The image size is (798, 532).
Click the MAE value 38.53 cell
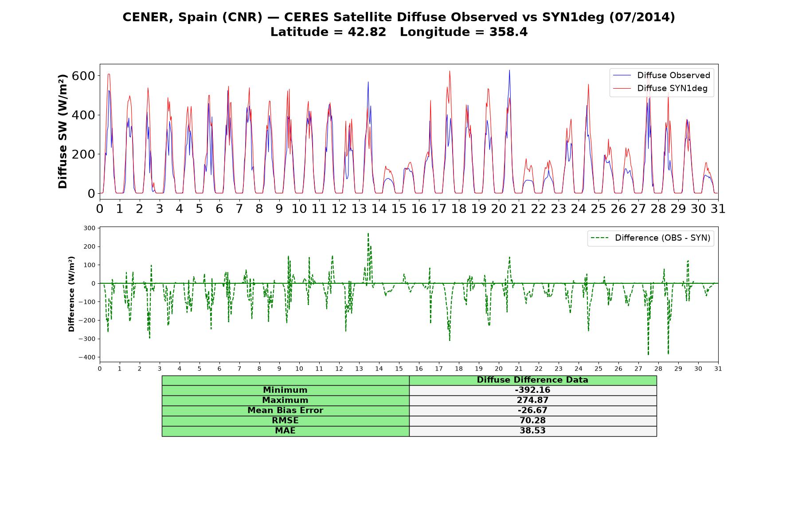[x=533, y=431]
